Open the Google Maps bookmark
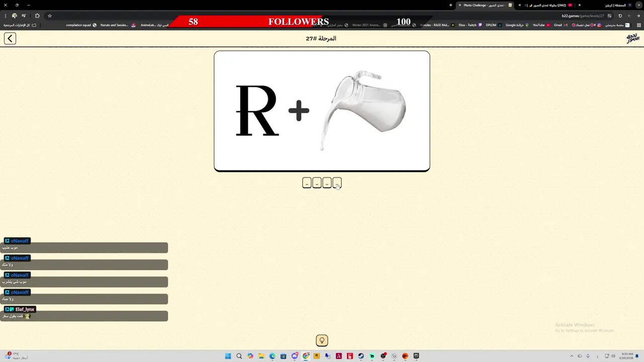The height and width of the screenshot is (362, 644). tap(517, 25)
